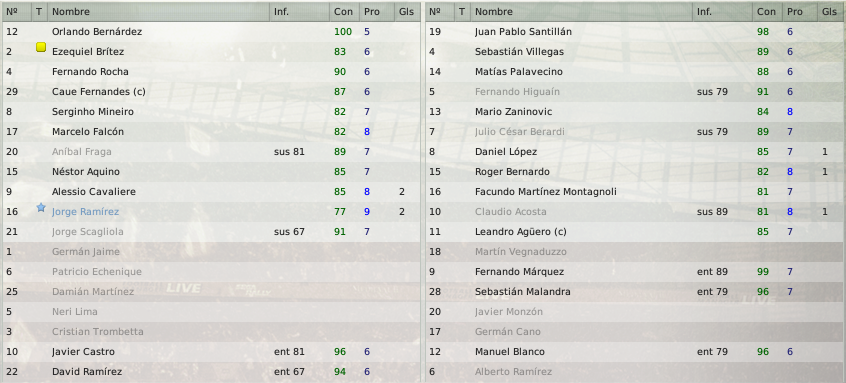
Task: Select unused substitute Germán Cano
Action: coord(508,331)
